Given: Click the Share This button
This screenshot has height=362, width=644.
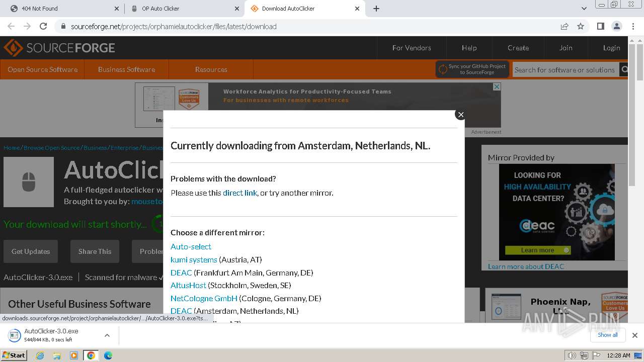Looking at the screenshot, I should click(x=95, y=251).
